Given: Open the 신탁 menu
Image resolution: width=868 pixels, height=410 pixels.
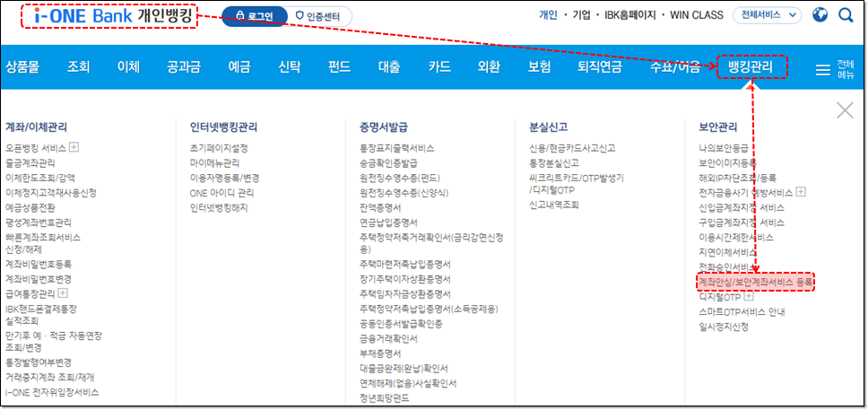Looking at the screenshot, I should click(290, 67).
